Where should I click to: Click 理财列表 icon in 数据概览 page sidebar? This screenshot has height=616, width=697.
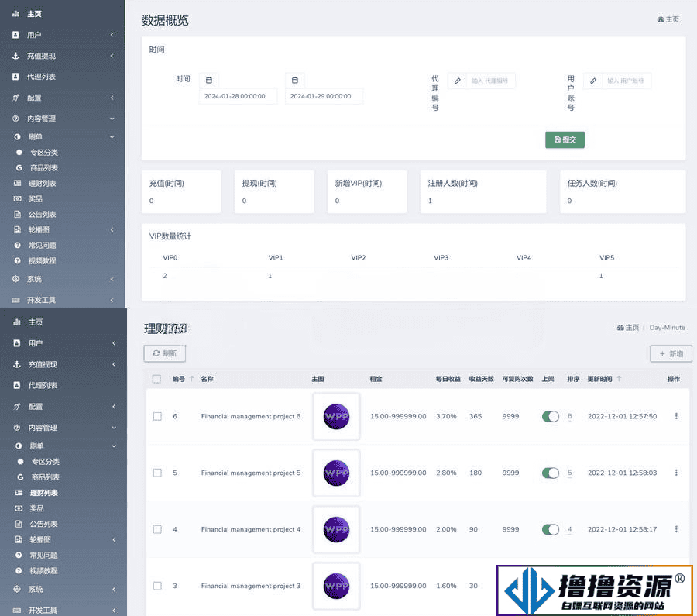coord(18,183)
